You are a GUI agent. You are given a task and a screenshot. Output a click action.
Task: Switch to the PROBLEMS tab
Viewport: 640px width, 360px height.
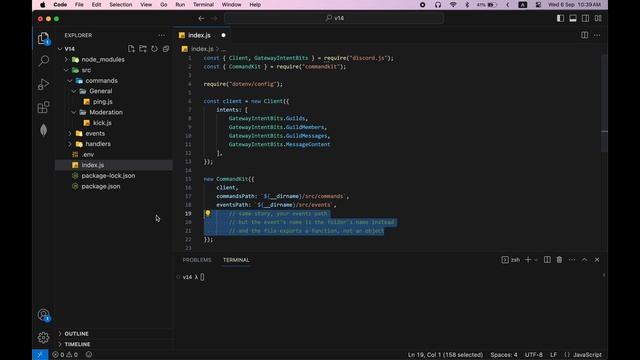pos(197,260)
